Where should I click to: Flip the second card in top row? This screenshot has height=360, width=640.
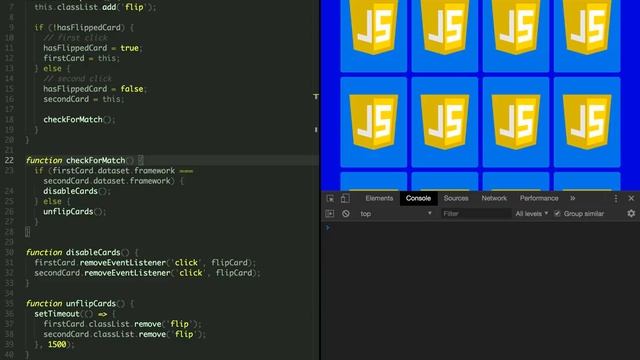click(445, 36)
